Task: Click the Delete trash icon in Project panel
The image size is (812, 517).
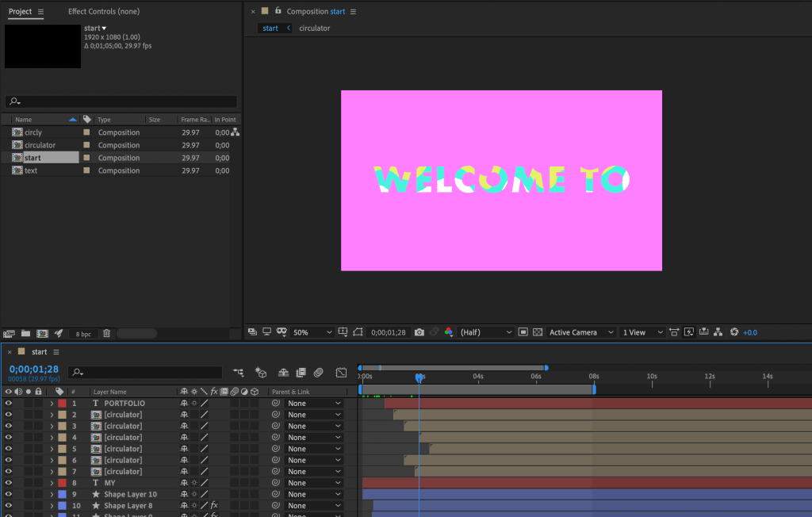Action: pyautogui.click(x=106, y=334)
